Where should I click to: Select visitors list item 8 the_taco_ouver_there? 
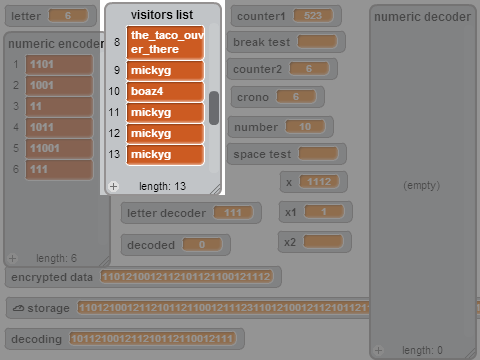[165, 42]
